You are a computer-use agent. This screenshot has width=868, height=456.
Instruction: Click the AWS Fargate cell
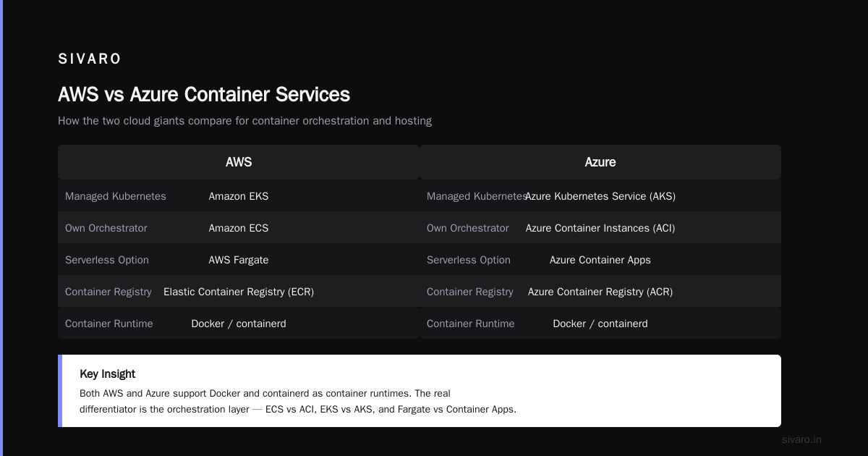pos(239,260)
